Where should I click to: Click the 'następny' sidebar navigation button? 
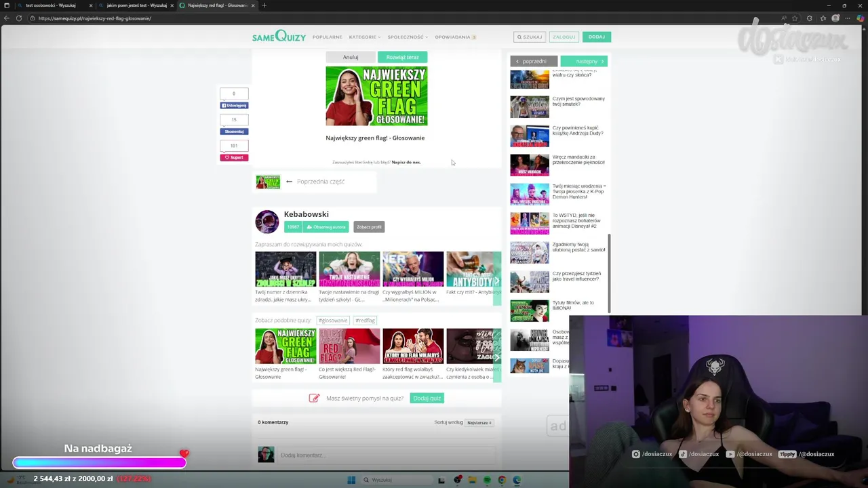[584, 61]
